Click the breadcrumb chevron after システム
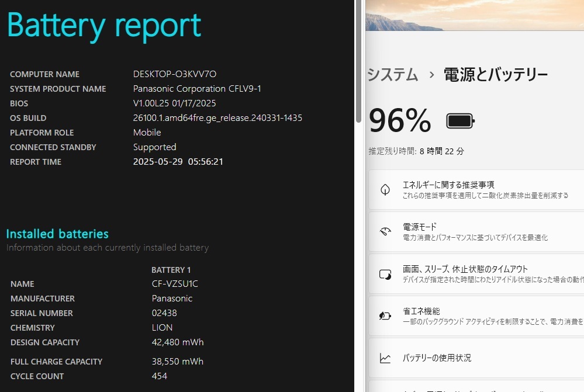The width and height of the screenshot is (584, 392). point(431,75)
